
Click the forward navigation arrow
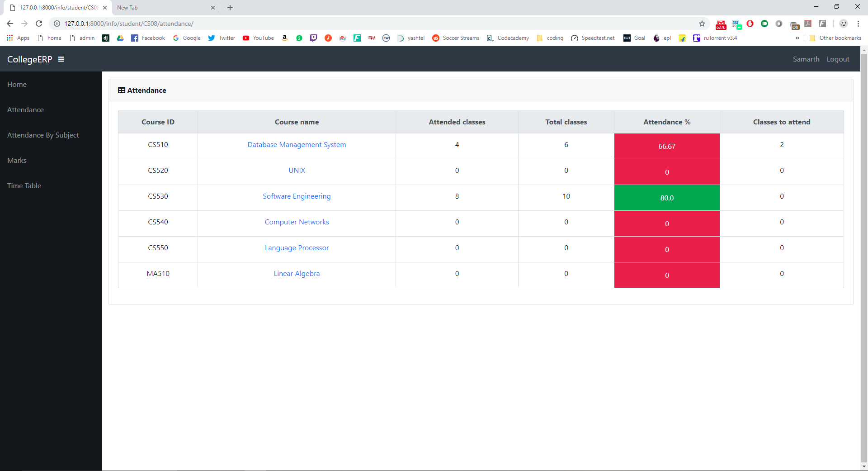point(24,24)
